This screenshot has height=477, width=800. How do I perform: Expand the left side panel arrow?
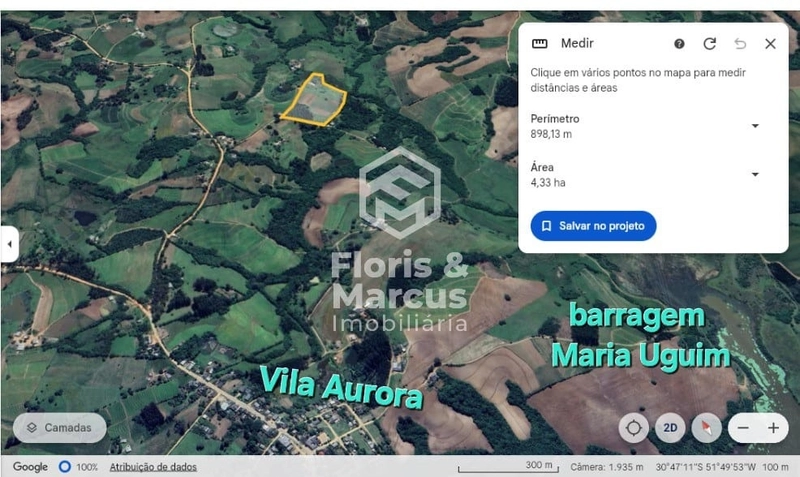pos(9,244)
